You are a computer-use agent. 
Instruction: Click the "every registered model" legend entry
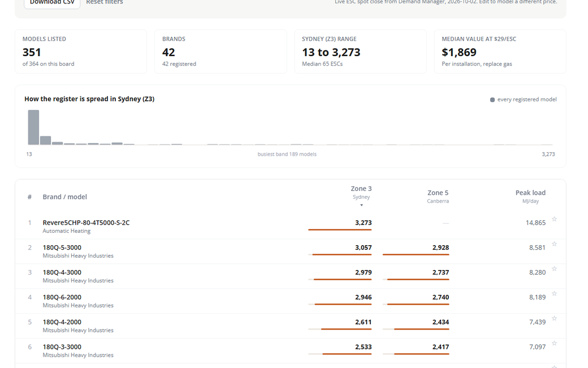click(523, 100)
